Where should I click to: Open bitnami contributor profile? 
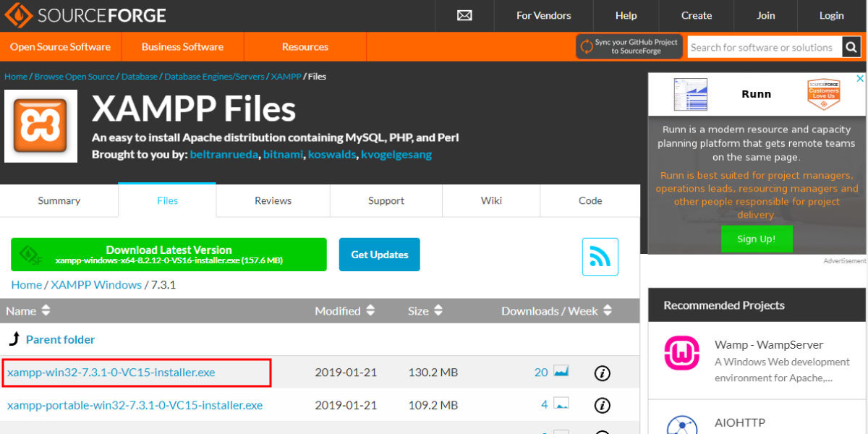284,155
